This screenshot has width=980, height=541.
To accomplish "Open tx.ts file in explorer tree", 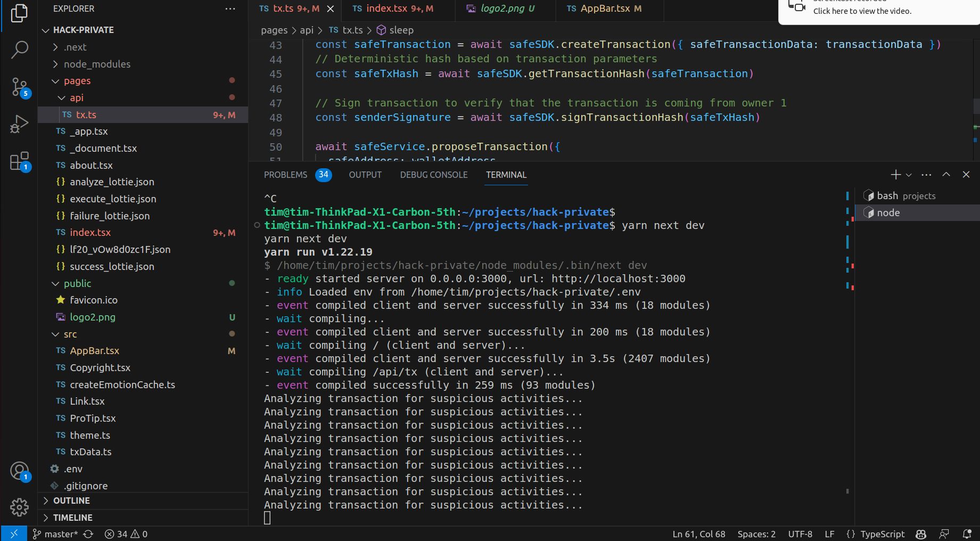I will pos(143,114).
